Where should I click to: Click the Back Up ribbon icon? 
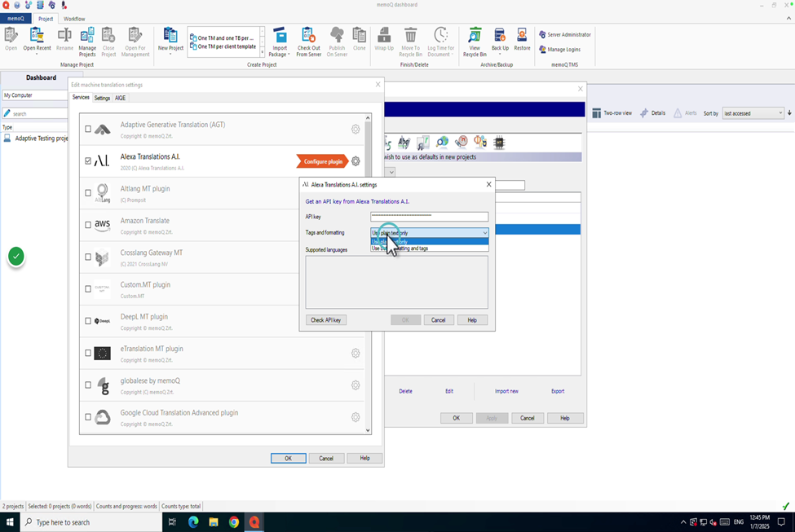499,41
